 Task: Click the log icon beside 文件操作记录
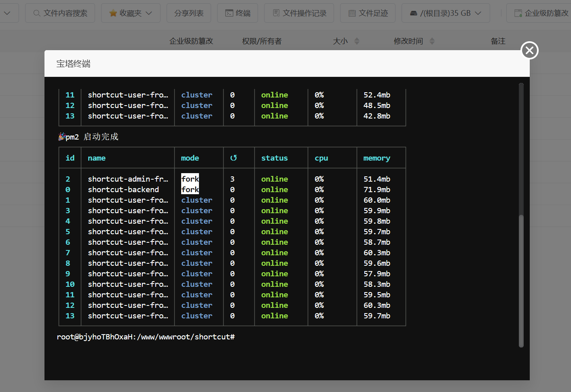click(276, 13)
